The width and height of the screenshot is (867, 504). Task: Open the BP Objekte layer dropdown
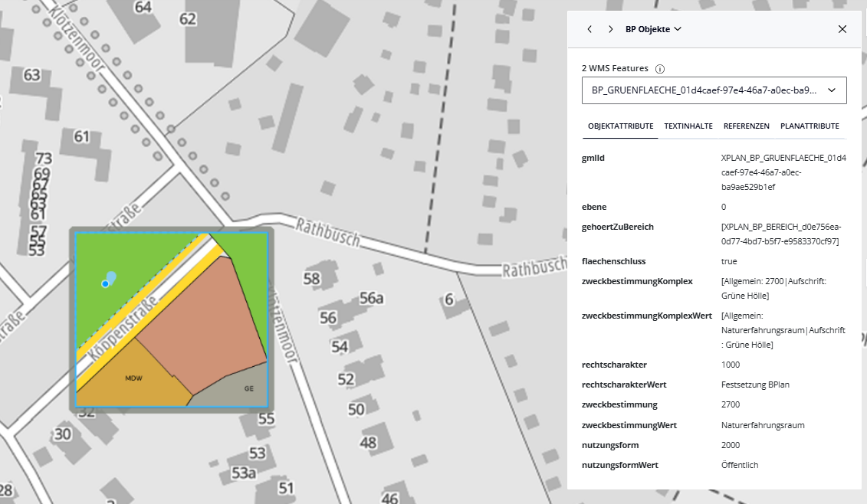pos(653,29)
